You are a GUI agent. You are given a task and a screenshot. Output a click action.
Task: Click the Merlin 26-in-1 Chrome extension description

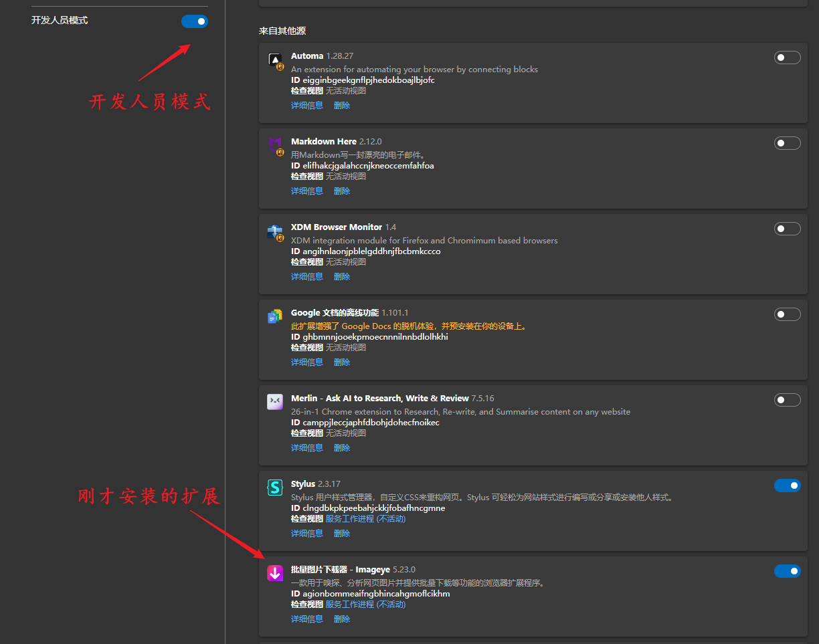(460, 412)
